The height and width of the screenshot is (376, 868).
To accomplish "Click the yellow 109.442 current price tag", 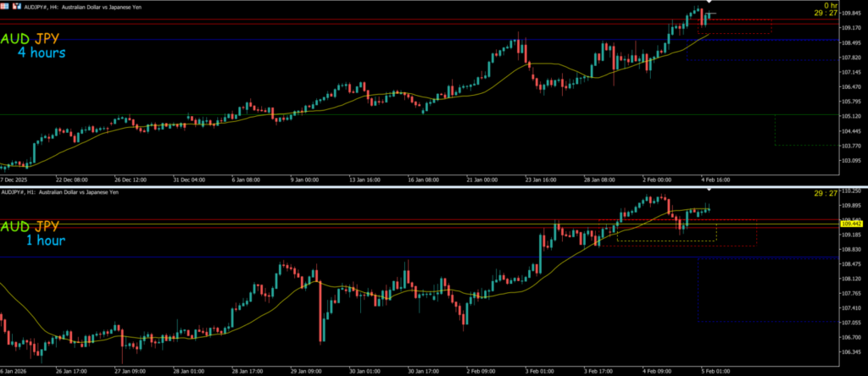I will coord(850,223).
